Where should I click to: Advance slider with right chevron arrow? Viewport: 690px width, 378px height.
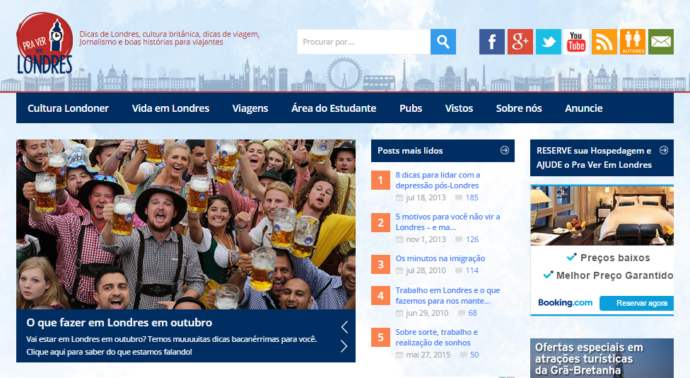point(344,346)
